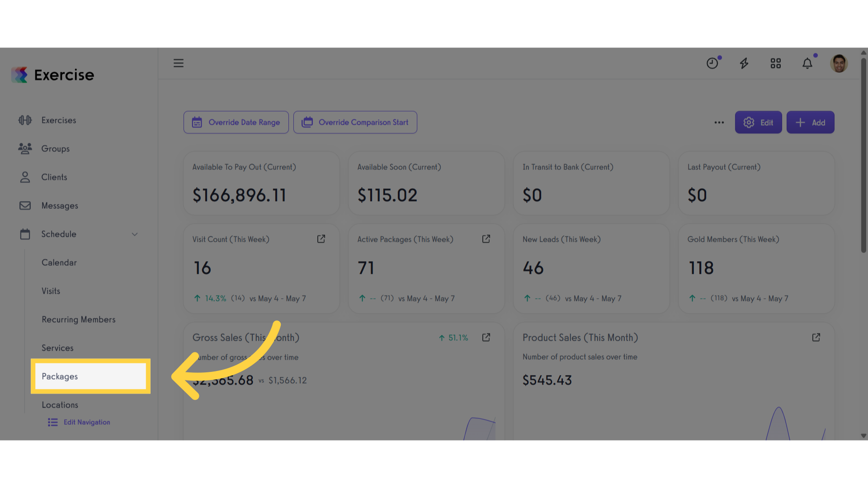Screen dimensions: 868x488
Task: Open Override Date Range picker
Action: [236, 122]
